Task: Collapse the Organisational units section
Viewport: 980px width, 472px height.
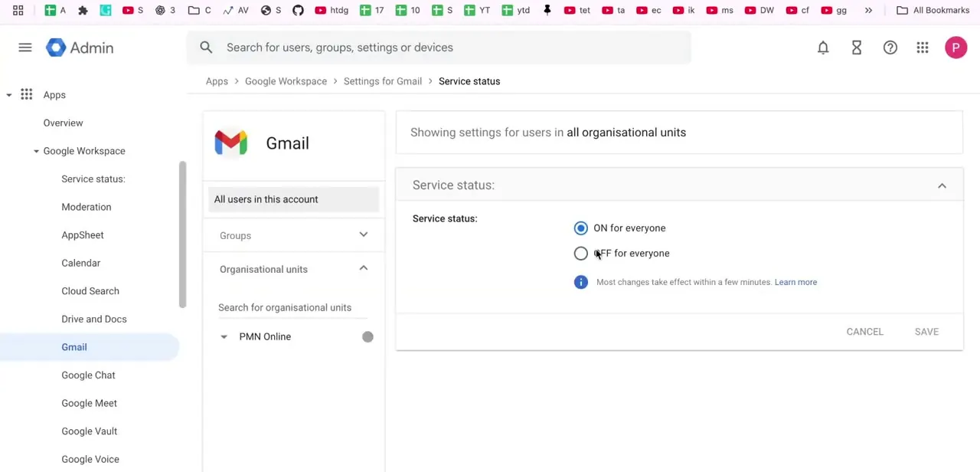Action: point(364,268)
